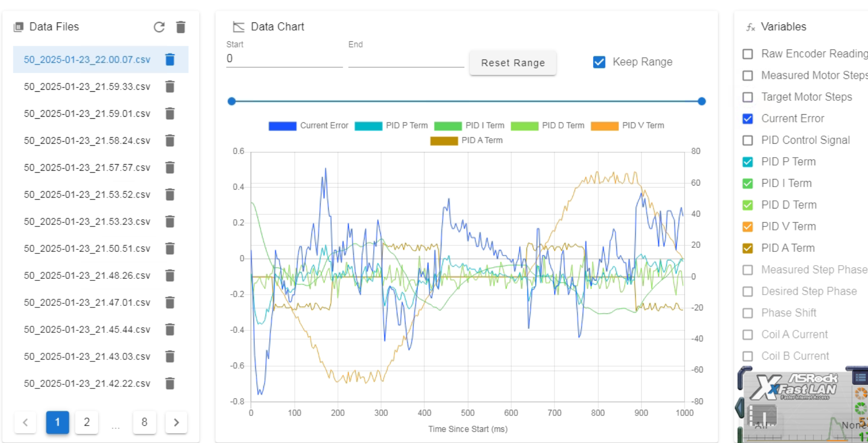868x443 pixels.
Task: Focus the Start range input field
Action: (284, 59)
